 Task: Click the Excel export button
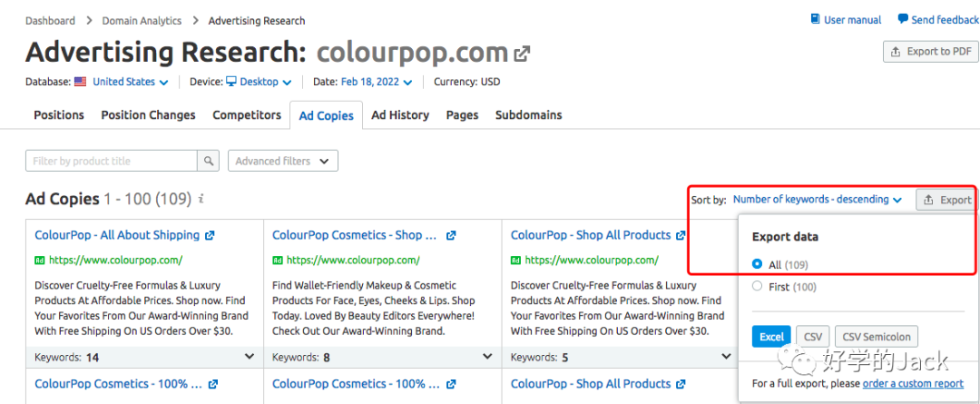771,337
